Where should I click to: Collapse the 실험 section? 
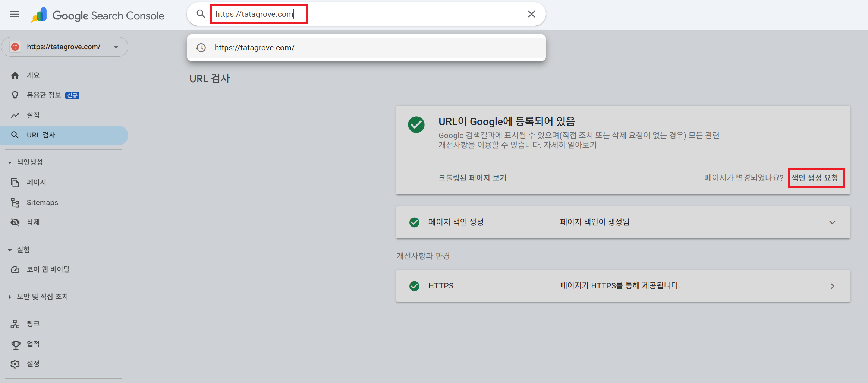[x=19, y=250]
